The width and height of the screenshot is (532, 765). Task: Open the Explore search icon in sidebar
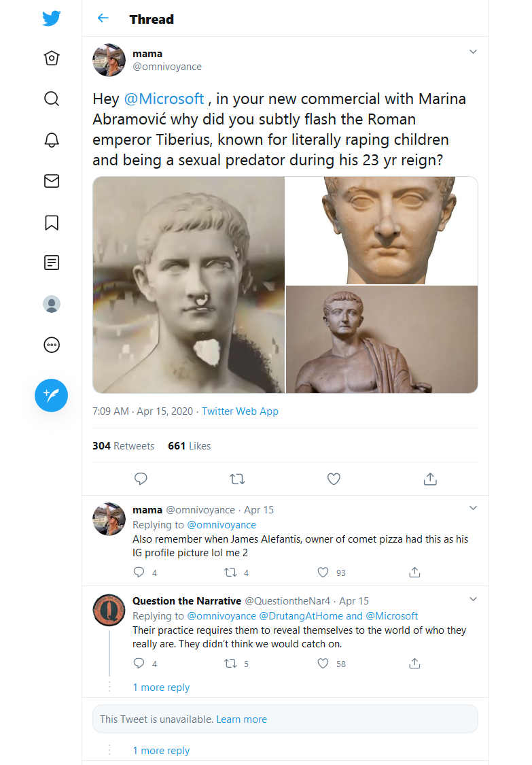coord(51,99)
